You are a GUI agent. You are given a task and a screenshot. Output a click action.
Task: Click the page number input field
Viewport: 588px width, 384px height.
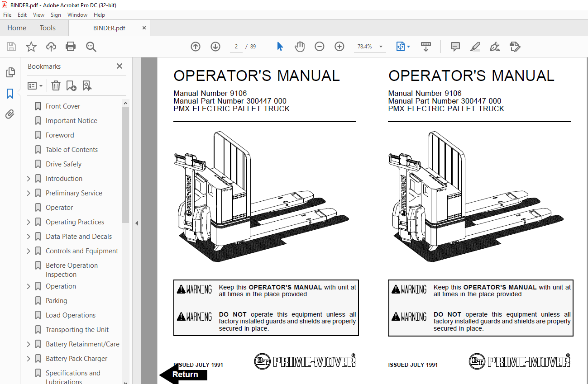pyautogui.click(x=236, y=47)
